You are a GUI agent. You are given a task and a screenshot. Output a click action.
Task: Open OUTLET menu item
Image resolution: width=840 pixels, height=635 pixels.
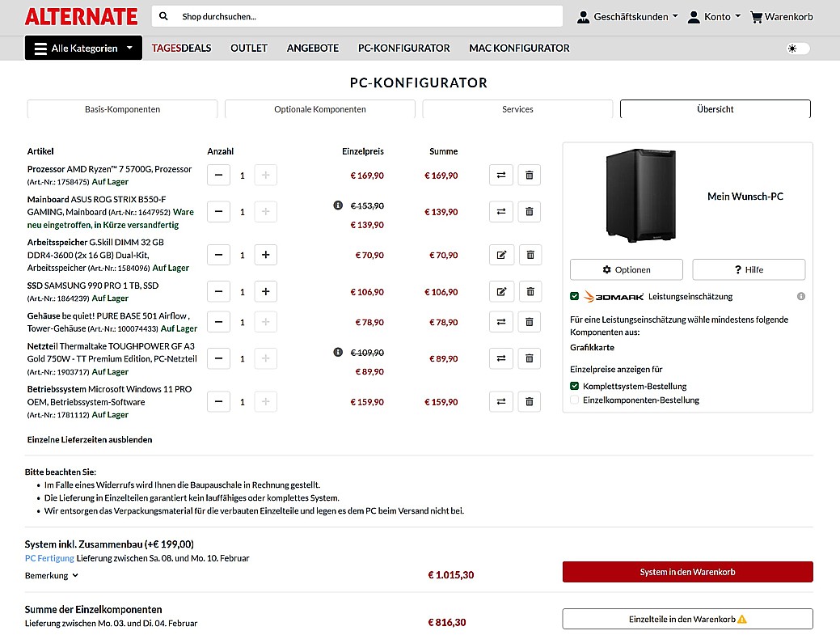[248, 49]
